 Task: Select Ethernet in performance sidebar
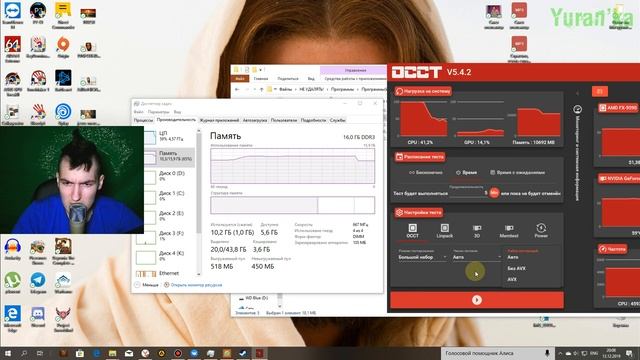tap(165, 273)
